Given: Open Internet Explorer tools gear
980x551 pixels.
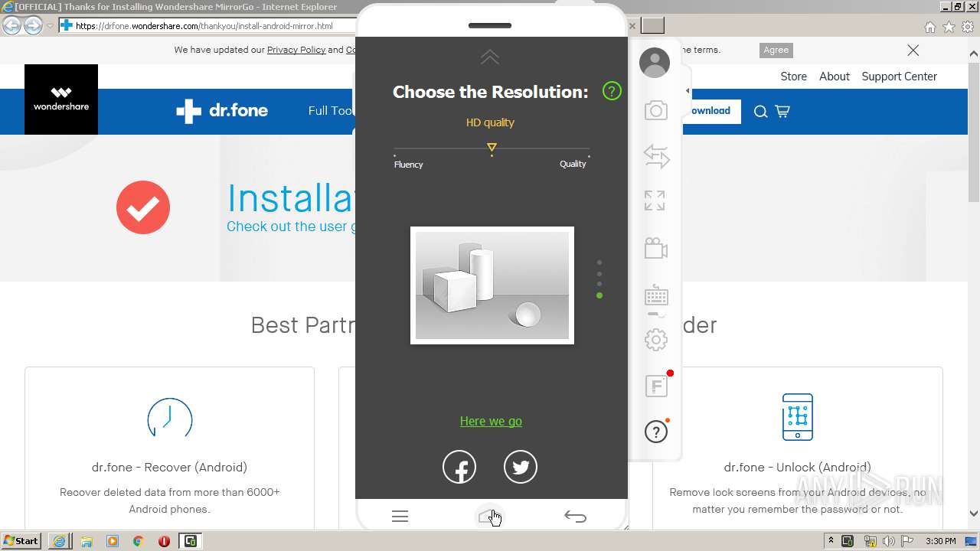Looking at the screenshot, I should click(968, 27).
